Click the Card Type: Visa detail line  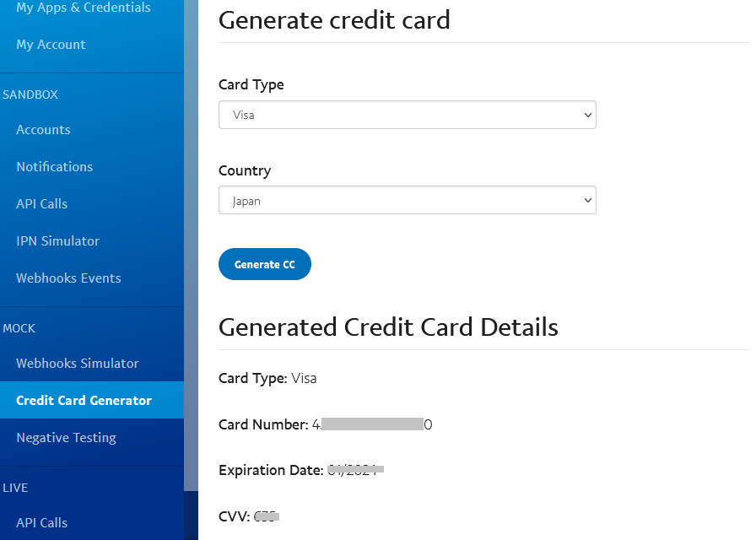[x=267, y=378]
